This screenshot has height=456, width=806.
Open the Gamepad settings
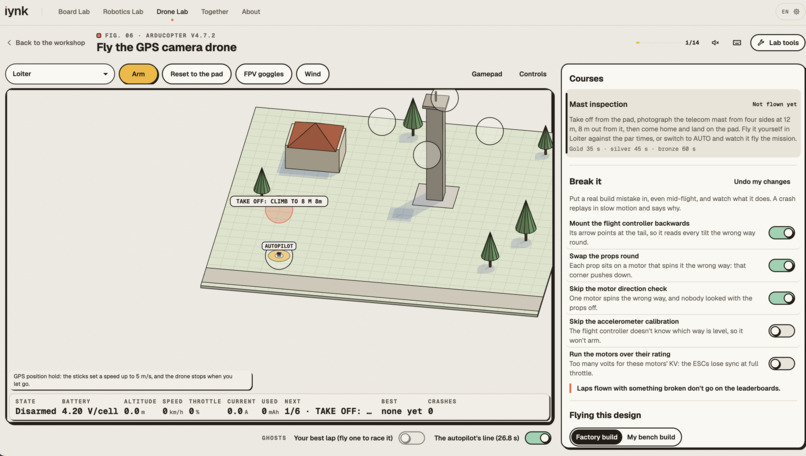pos(487,74)
